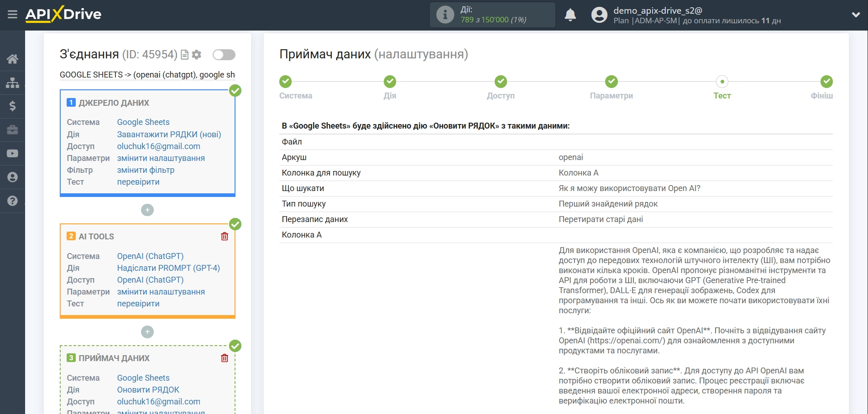Click Оновити РЯДОК action link

[x=148, y=390]
